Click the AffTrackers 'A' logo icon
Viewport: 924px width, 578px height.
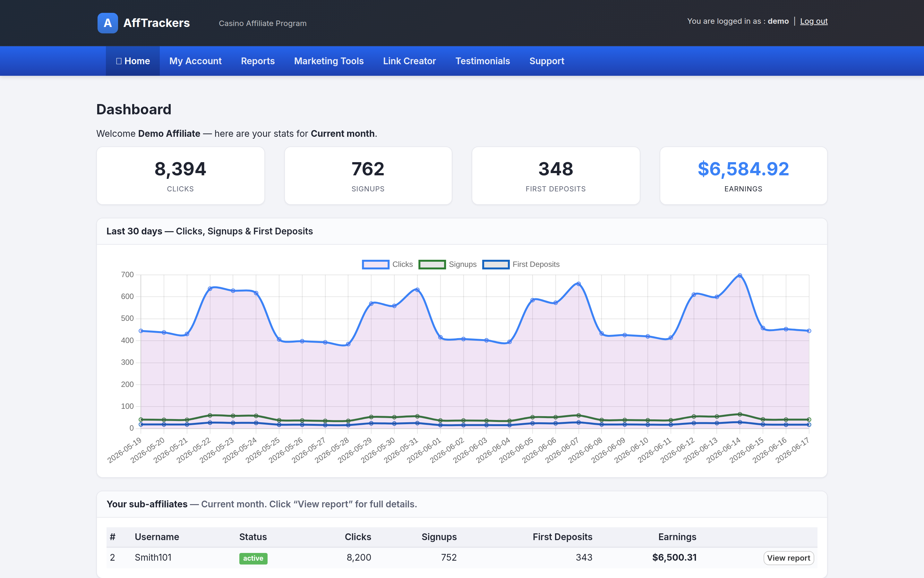click(x=108, y=23)
